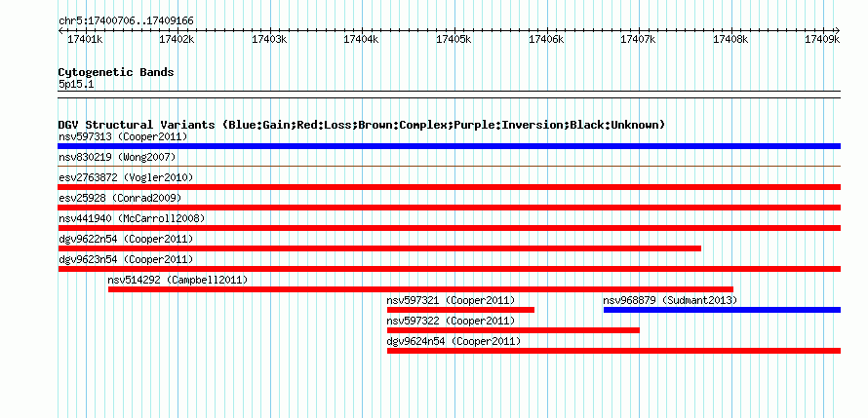Click the dgv9622n54 (Cooper2011) label
Screen dimensions: 868x418
126,239
